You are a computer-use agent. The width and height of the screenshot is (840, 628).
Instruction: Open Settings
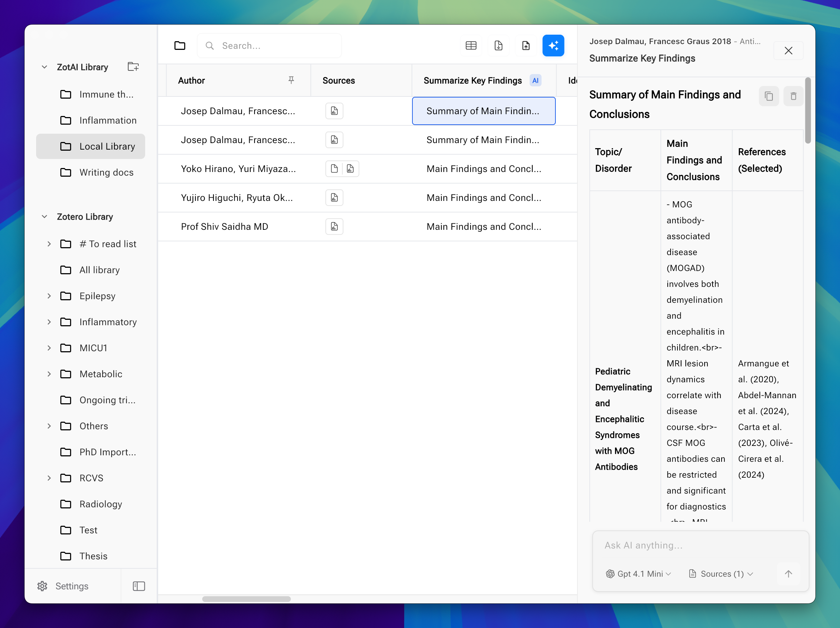pos(63,586)
